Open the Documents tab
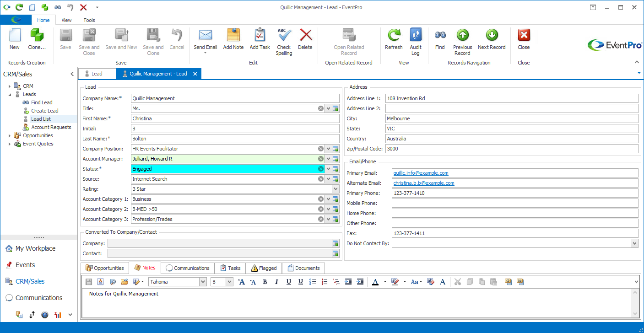644x333 pixels. [303, 268]
